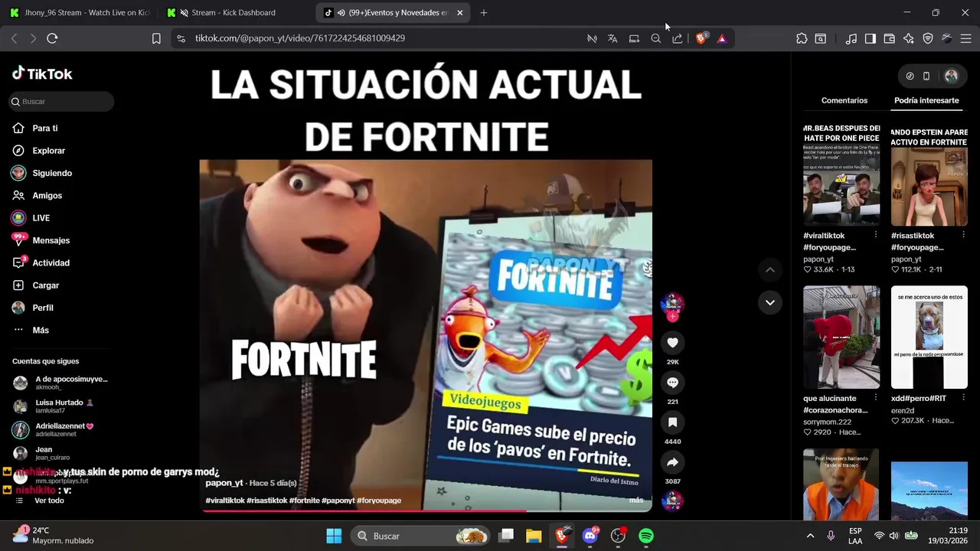
Task: Open the comments bubble showing 221
Action: (672, 383)
